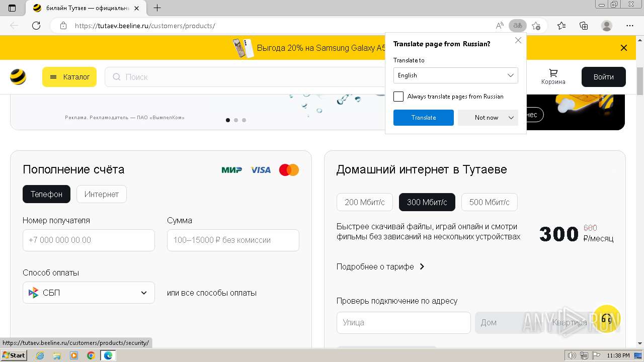The height and width of the screenshot is (362, 644).
Task: Close the translate popup
Action: [518, 40]
